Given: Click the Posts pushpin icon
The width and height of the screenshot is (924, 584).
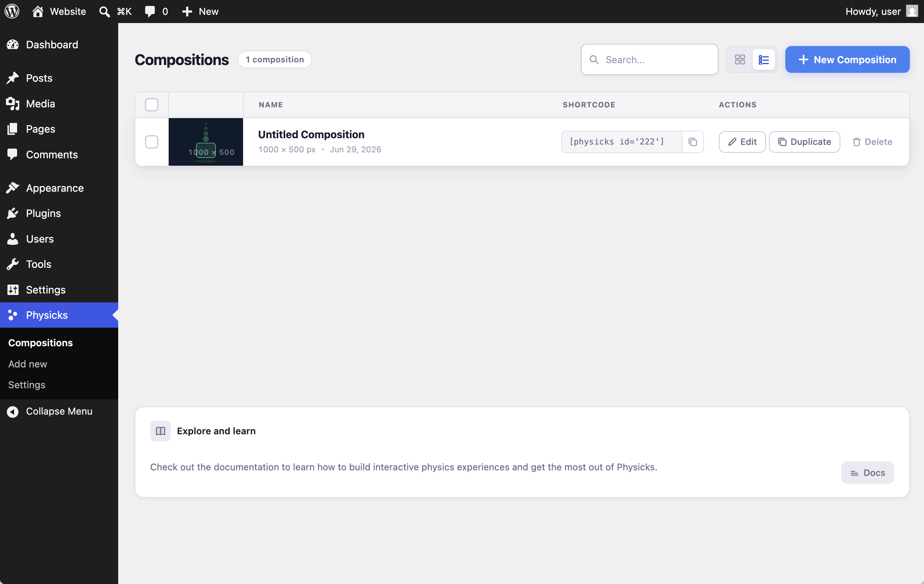Looking at the screenshot, I should pos(13,78).
